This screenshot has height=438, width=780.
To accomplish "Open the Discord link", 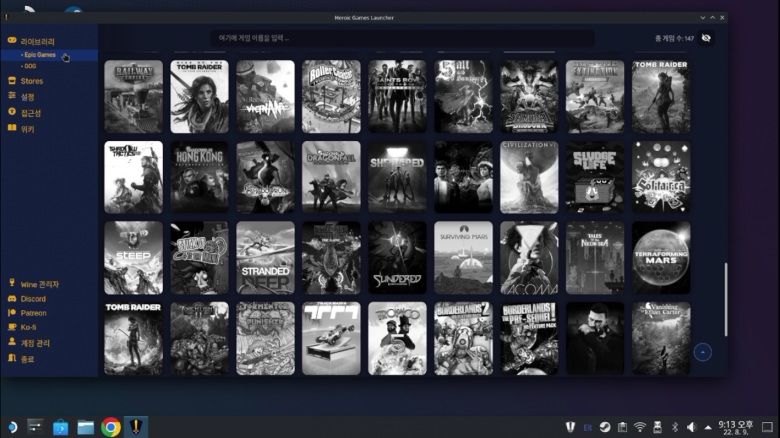I will tap(27, 299).
